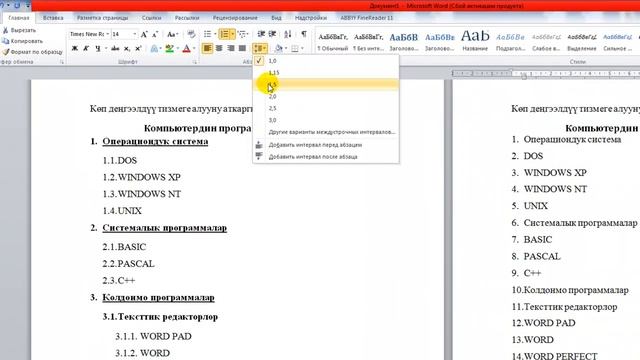Click the Text Effects glowing A icon

pos(154,49)
